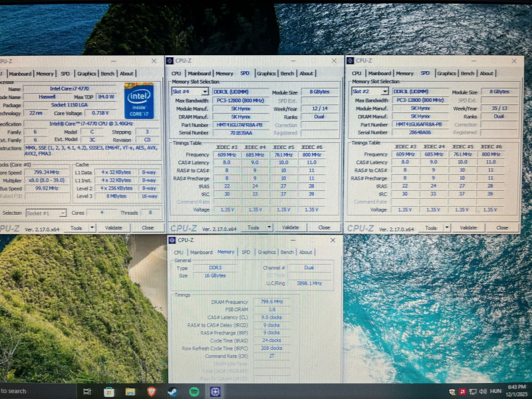
Task: Click the serial number 701B39AA
Action: coord(241,133)
